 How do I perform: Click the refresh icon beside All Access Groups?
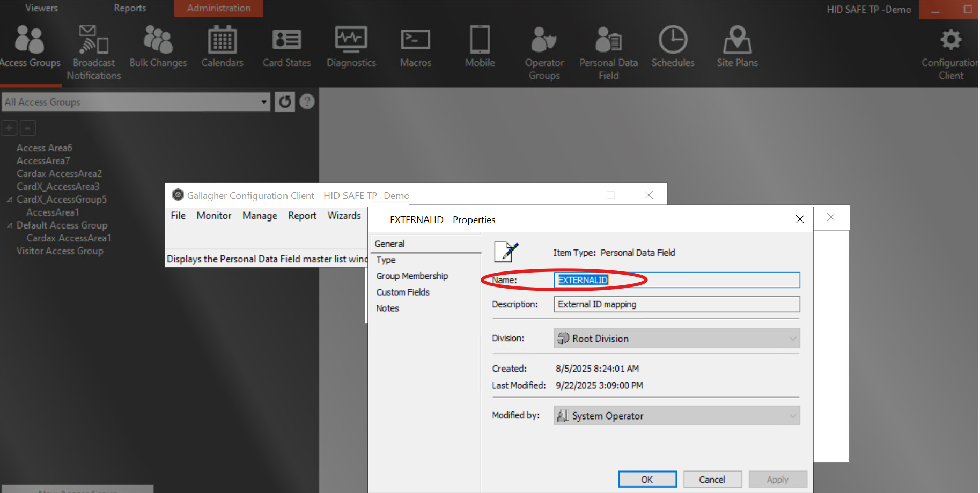pos(285,101)
